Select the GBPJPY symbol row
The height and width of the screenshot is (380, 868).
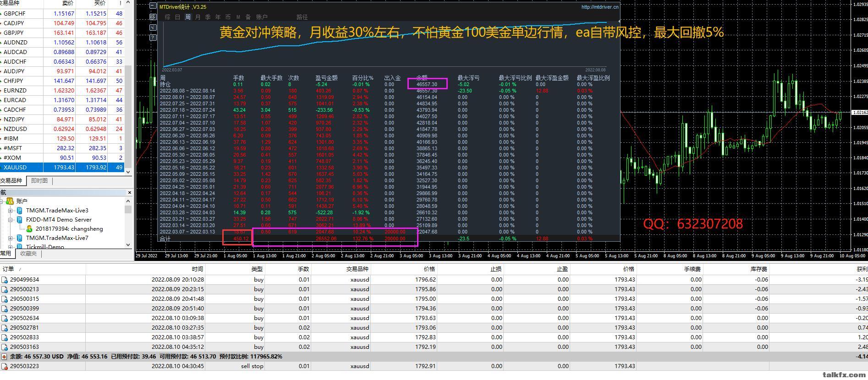pos(62,33)
